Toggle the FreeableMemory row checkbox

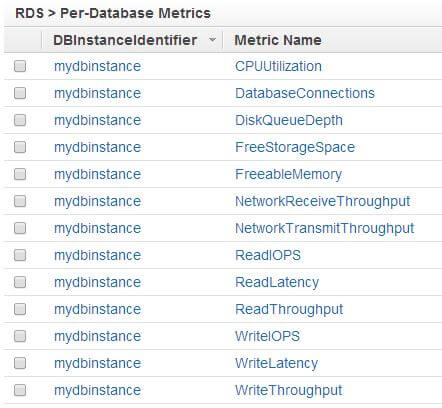(x=20, y=174)
